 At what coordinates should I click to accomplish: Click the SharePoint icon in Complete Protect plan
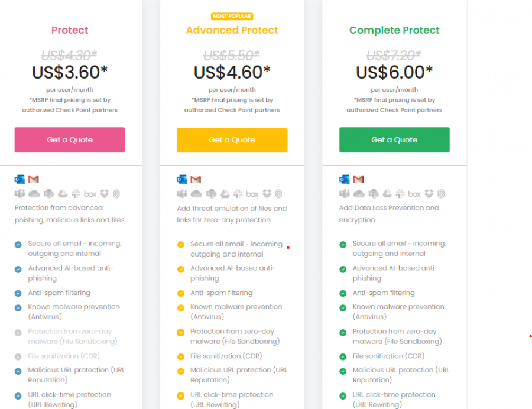(373, 194)
